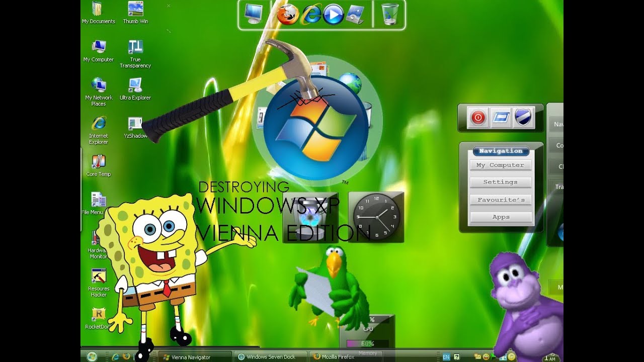Open My Computer desktop icon
This screenshot has width=644, height=362.
99,51
